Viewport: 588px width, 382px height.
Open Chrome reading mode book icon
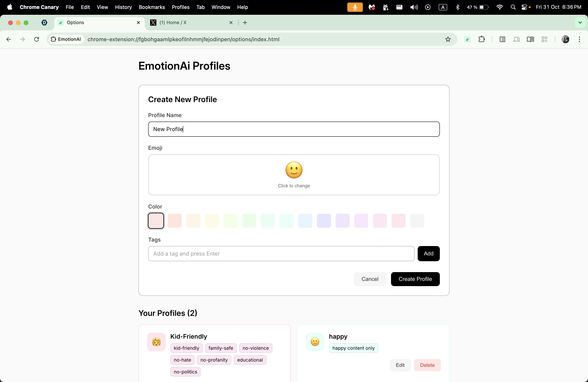[x=530, y=39]
